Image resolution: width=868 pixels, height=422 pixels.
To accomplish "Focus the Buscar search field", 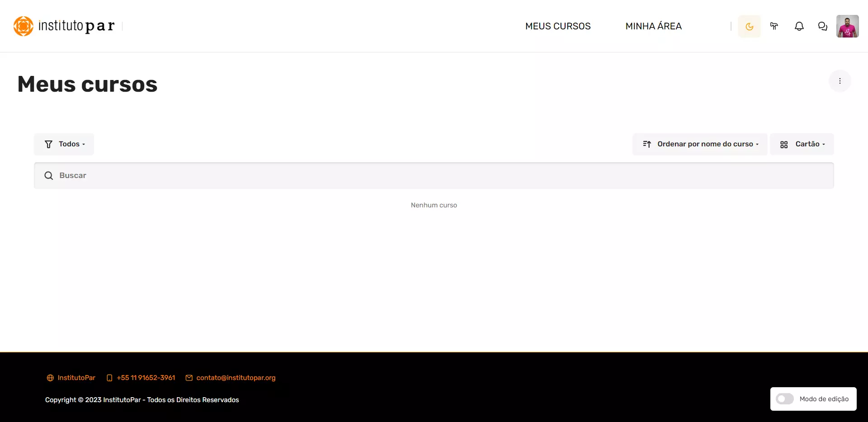I will coord(434,175).
